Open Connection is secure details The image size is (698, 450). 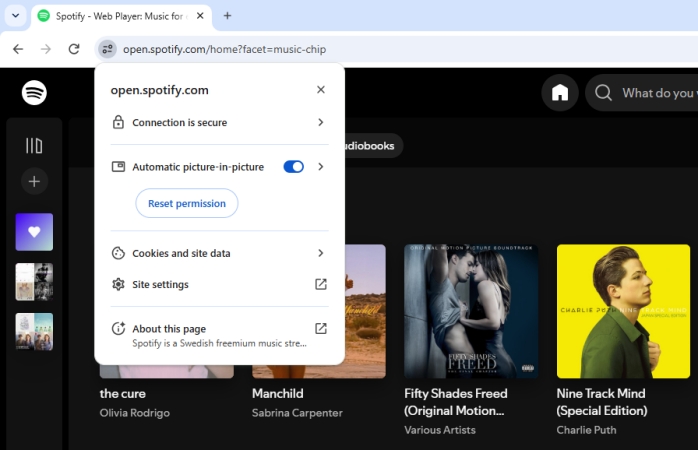point(219,122)
